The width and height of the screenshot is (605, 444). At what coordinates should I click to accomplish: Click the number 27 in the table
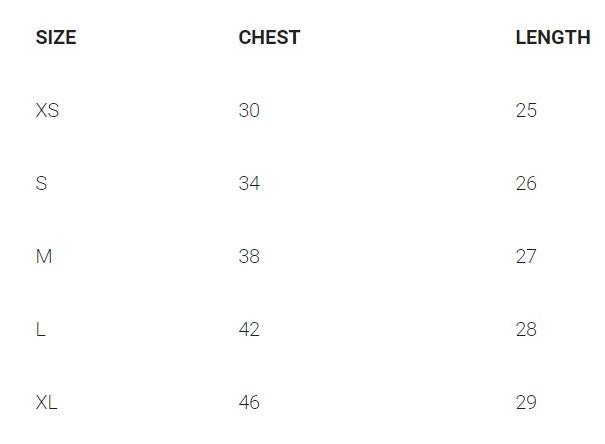526,256
